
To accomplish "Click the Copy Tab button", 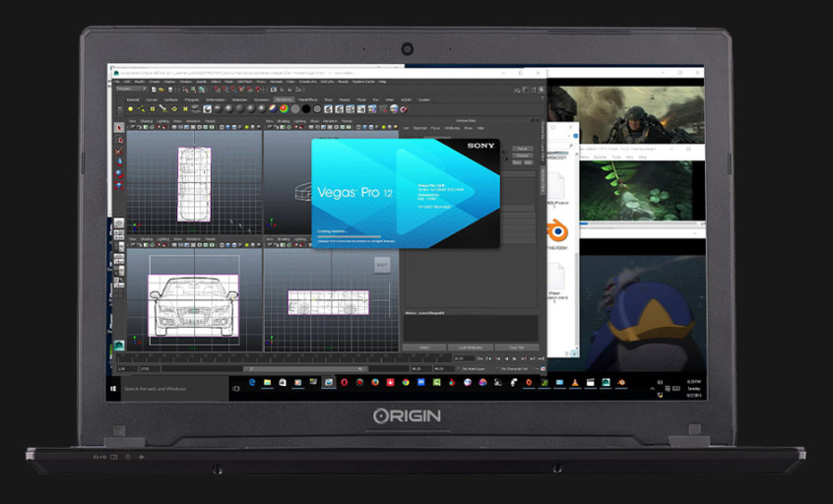I will coord(516,347).
